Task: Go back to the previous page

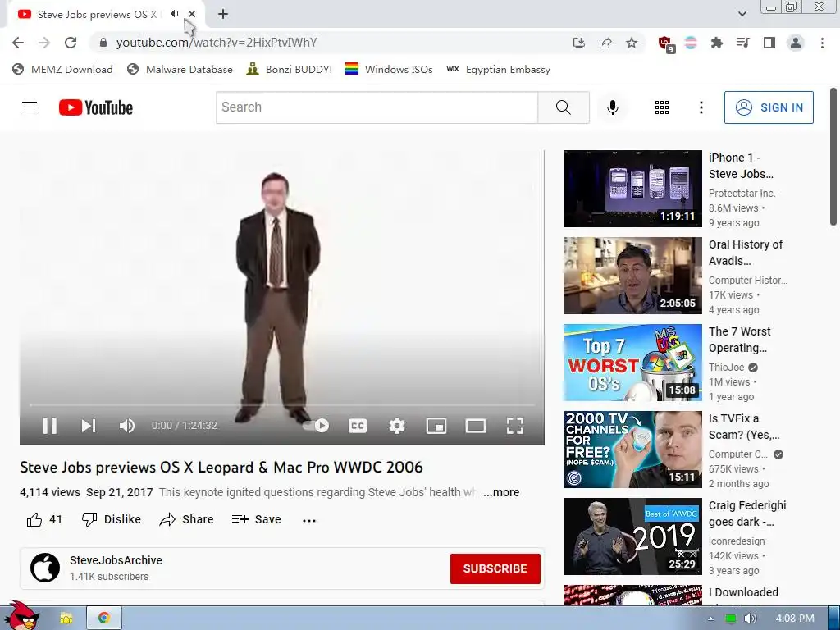Action: point(18,43)
